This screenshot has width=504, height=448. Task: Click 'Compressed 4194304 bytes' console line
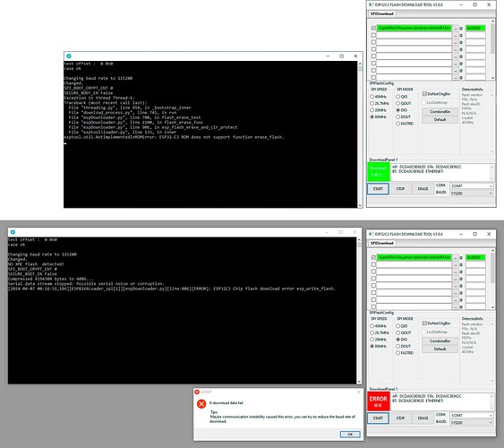point(51,279)
